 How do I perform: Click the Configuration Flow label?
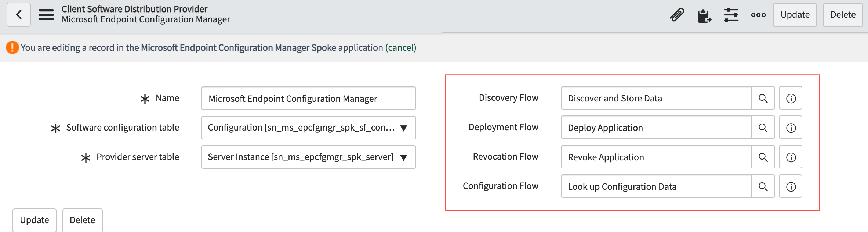[x=500, y=186]
